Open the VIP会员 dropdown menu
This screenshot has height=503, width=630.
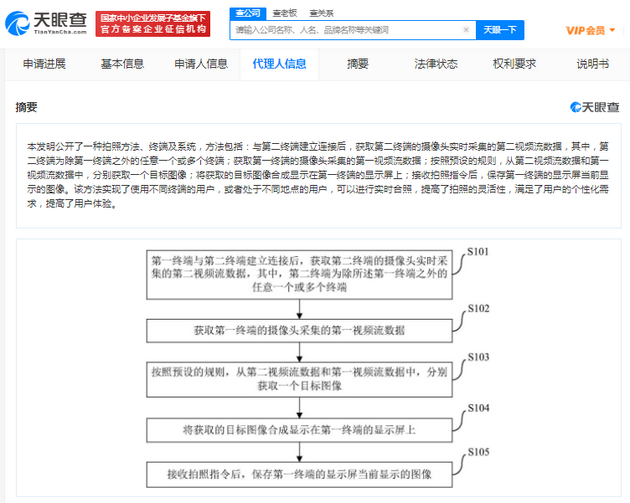[x=592, y=30]
